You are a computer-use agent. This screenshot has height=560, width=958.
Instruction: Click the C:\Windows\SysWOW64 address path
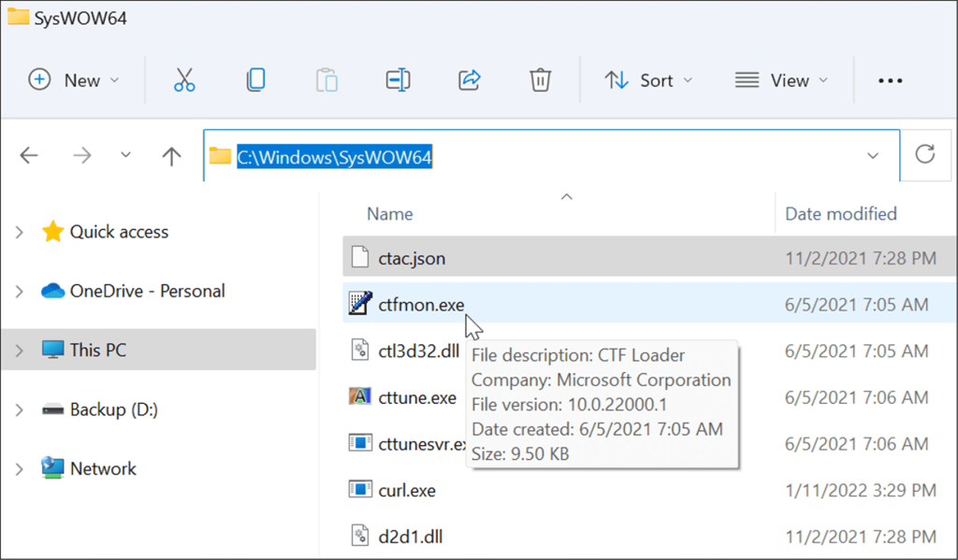[x=334, y=157]
